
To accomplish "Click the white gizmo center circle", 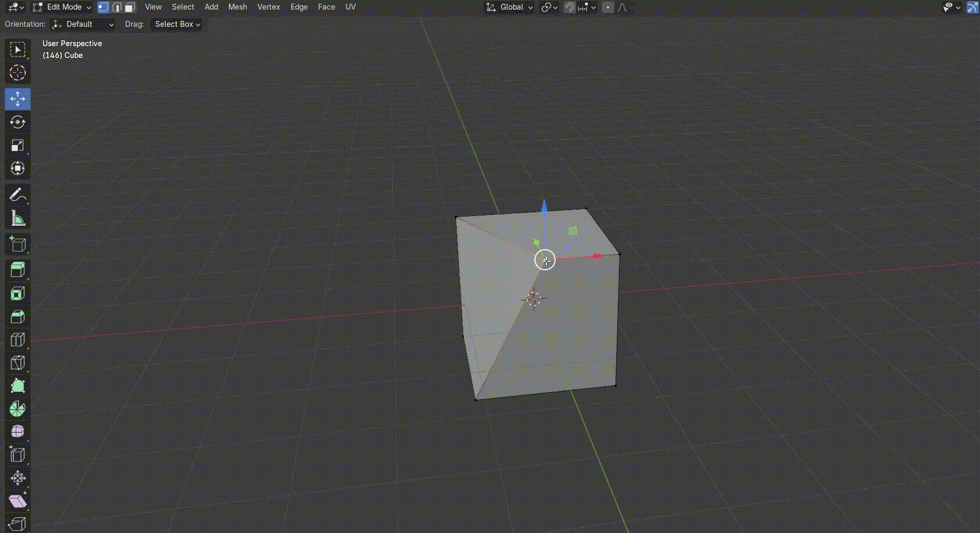I will coord(545,260).
